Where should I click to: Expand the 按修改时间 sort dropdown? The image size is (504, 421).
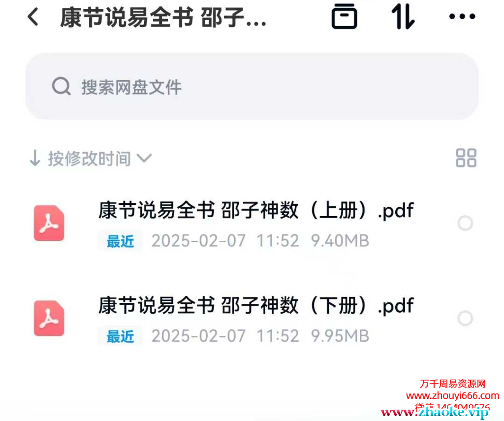tap(91, 158)
